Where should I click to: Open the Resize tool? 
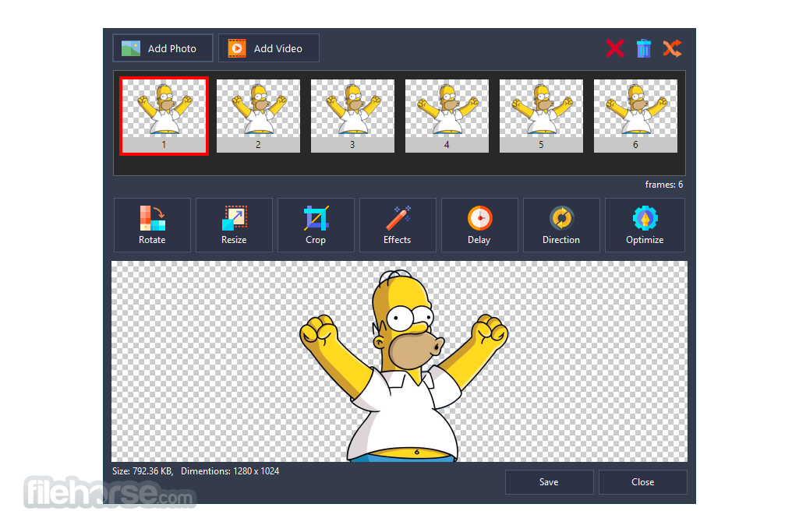tap(234, 225)
